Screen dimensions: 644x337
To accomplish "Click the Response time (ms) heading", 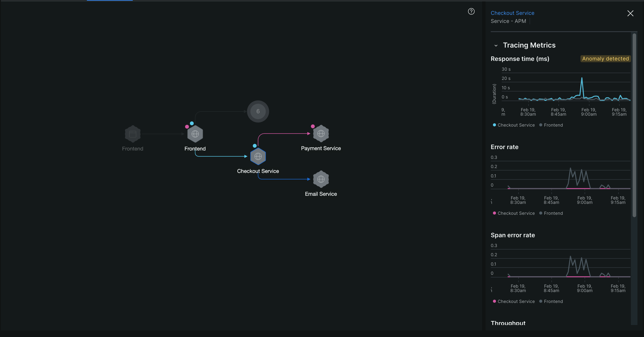I will (520, 59).
